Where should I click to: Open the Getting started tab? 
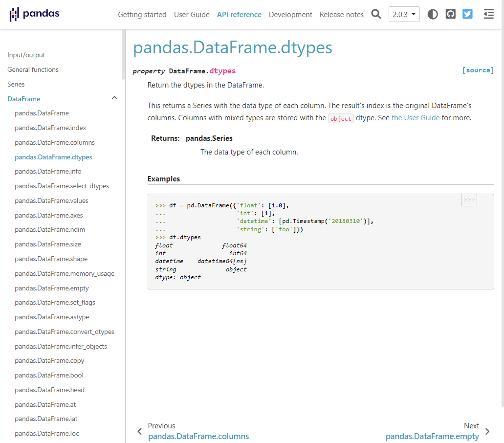(x=142, y=15)
